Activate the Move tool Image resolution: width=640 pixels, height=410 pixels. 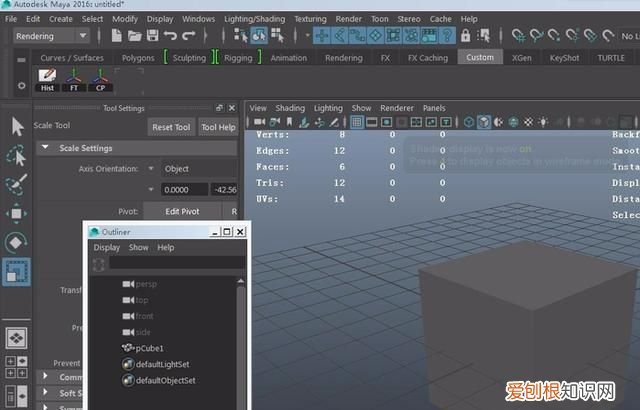click(17, 213)
